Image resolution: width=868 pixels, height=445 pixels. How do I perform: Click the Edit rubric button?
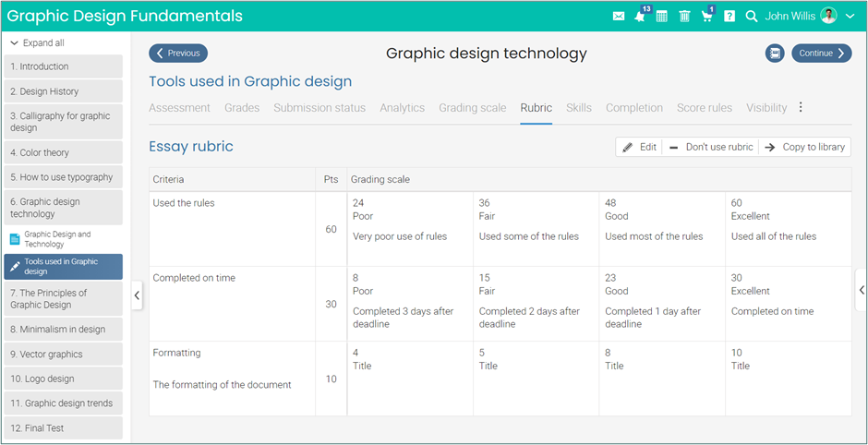coord(639,147)
